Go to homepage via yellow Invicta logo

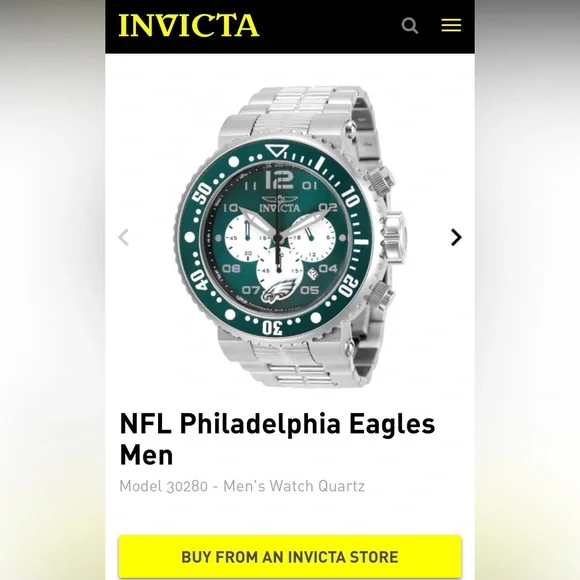click(x=189, y=25)
